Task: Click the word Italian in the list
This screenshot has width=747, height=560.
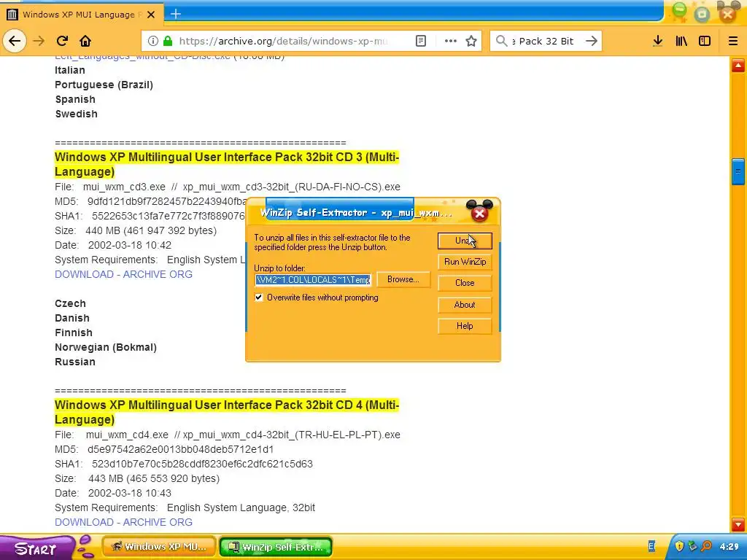Action: pos(70,70)
